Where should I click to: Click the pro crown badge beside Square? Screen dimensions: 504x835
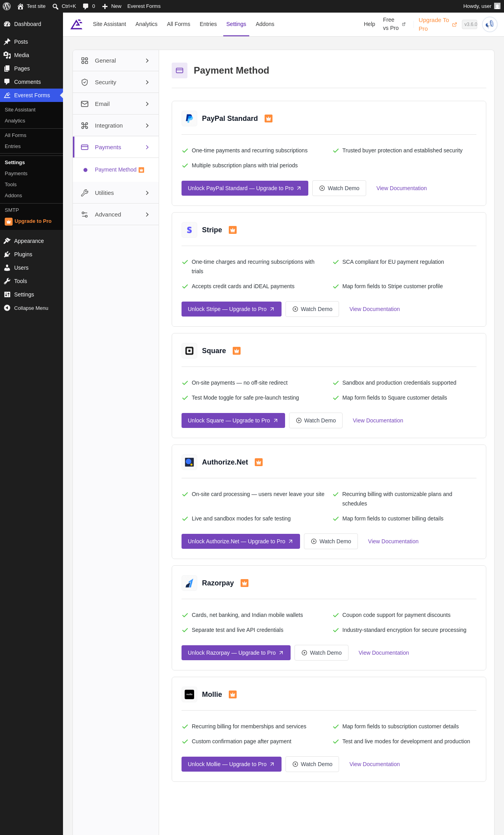(x=237, y=351)
